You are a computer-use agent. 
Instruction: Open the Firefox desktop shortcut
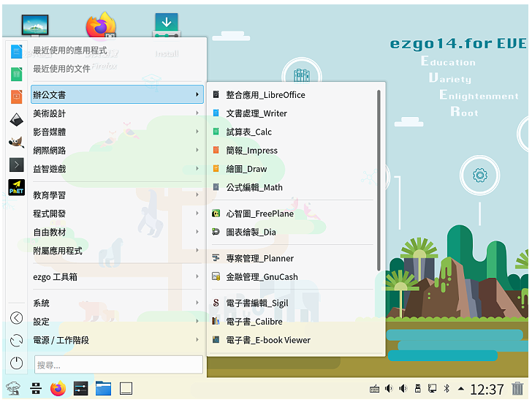tap(101, 26)
